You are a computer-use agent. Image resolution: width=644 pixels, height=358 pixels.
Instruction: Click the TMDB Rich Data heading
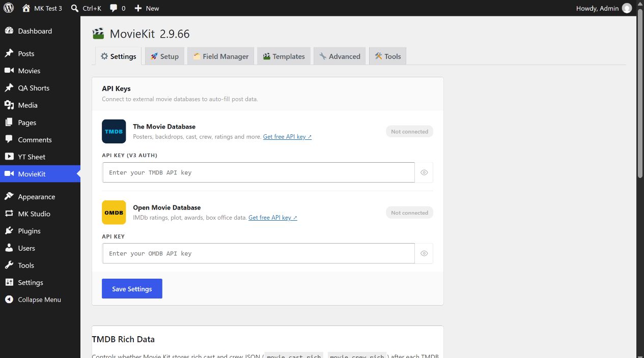click(x=123, y=339)
